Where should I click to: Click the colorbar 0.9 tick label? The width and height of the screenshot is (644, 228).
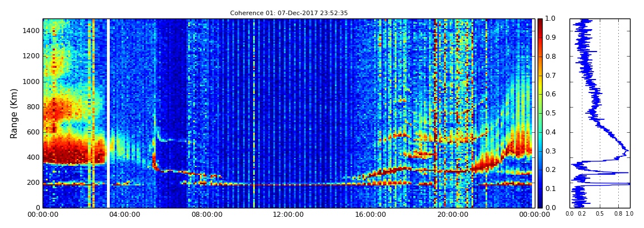(549, 38)
